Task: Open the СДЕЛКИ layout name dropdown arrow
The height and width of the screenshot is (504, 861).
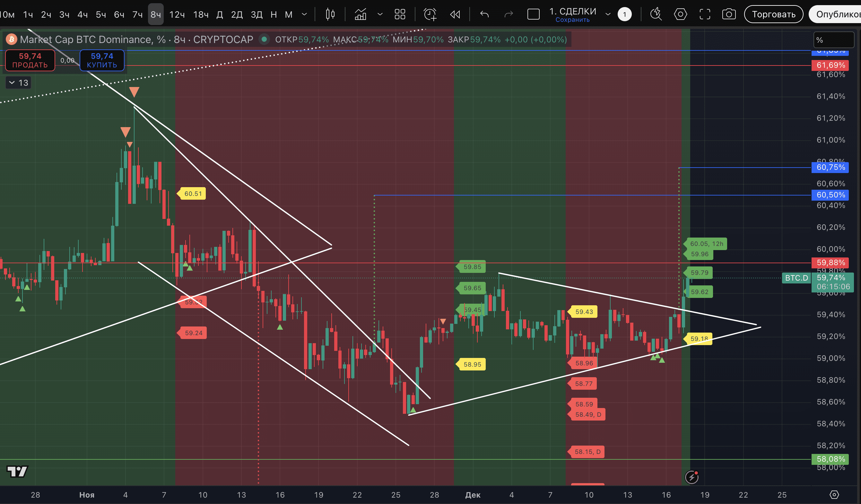Action: point(608,14)
